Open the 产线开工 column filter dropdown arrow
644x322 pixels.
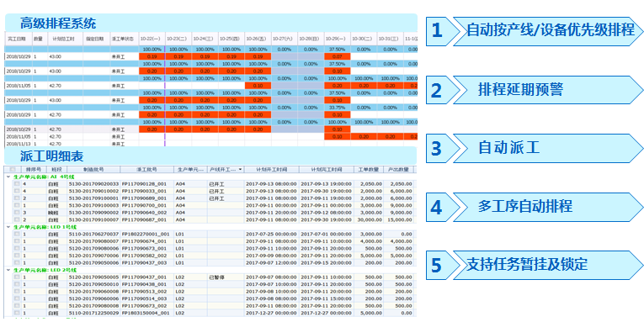tap(240, 170)
